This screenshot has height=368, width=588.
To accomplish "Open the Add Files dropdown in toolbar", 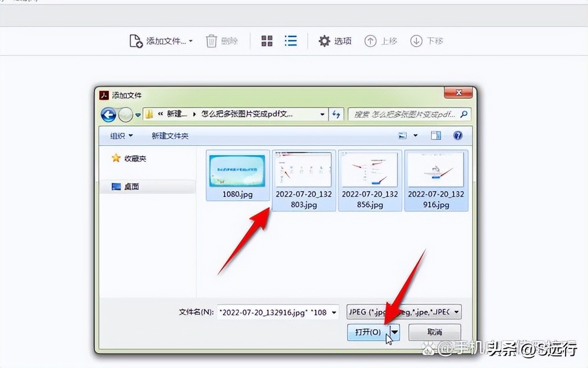I will point(161,41).
